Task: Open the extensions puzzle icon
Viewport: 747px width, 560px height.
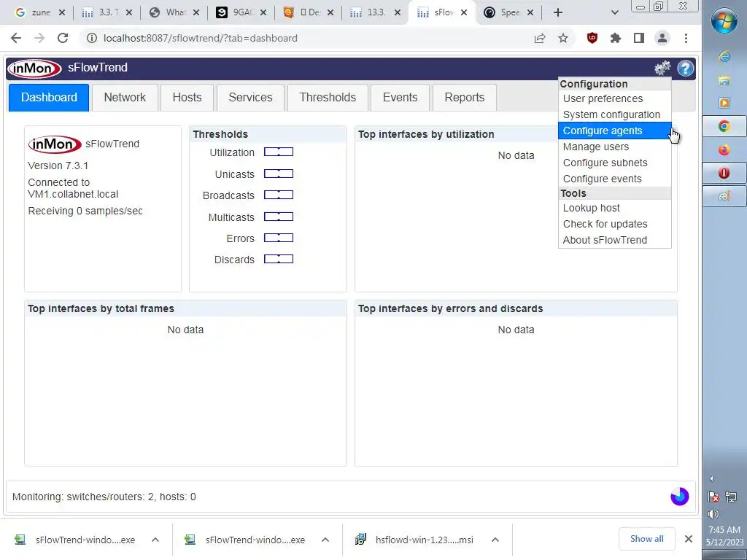Action: point(616,38)
